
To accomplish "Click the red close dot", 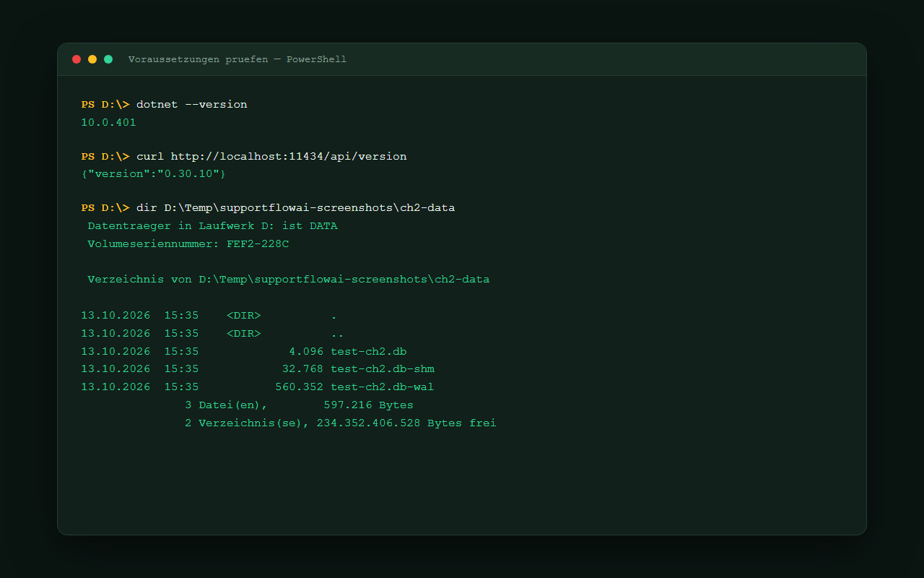I will click(77, 59).
